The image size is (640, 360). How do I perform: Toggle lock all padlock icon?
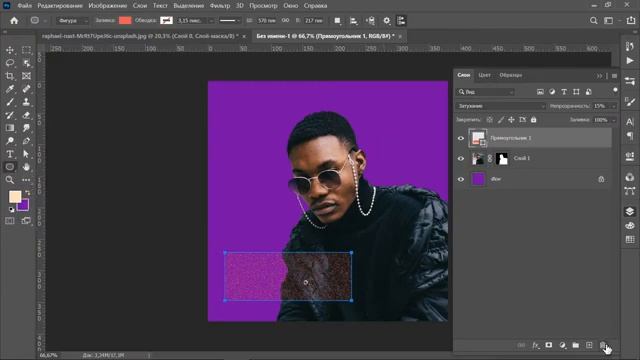pyautogui.click(x=533, y=120)
